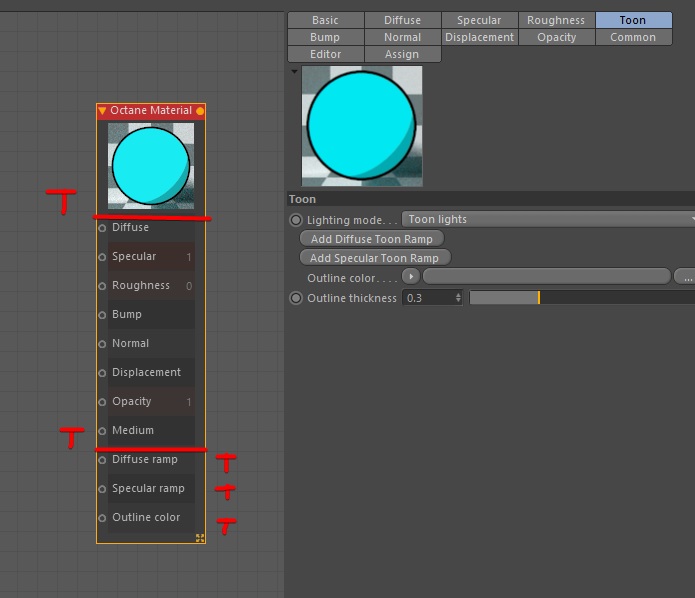
Task: Open the Bump tab
Action: 326,37
